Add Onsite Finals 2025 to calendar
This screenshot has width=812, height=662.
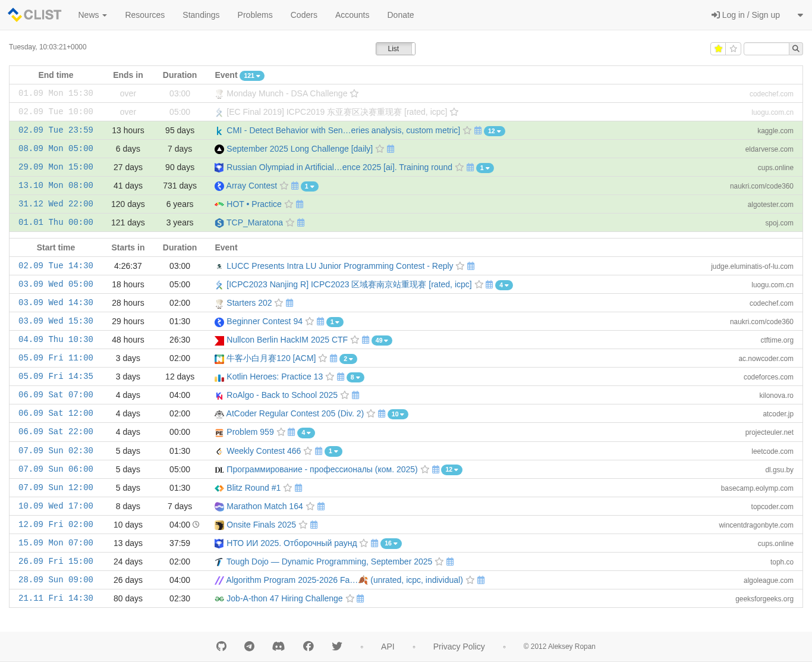314,525
